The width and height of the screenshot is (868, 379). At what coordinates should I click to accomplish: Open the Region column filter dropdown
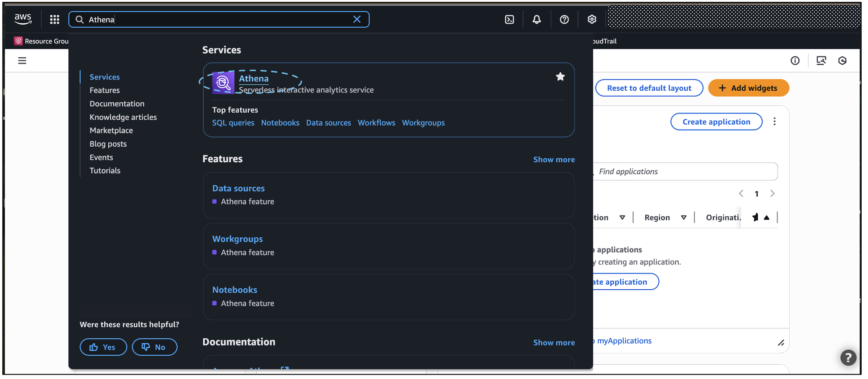tap(683, 218)
